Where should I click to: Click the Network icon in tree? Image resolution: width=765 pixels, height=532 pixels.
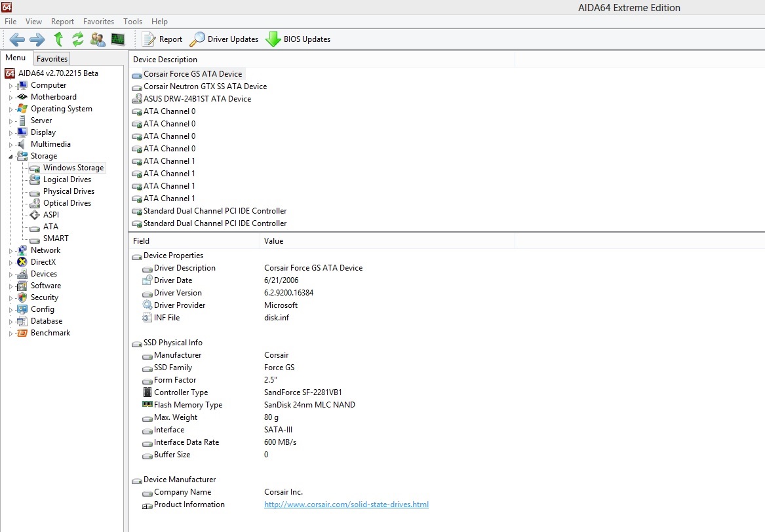click(x=22, y=250)
